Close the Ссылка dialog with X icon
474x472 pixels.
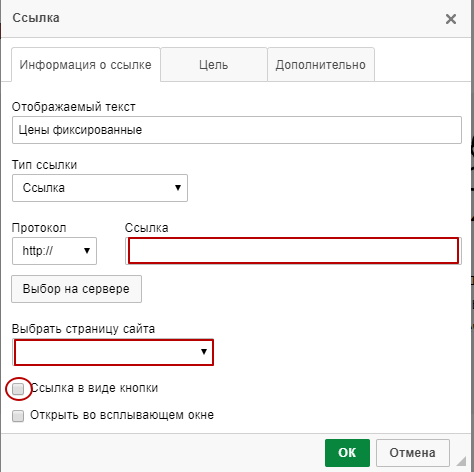(x=451, y=19)
